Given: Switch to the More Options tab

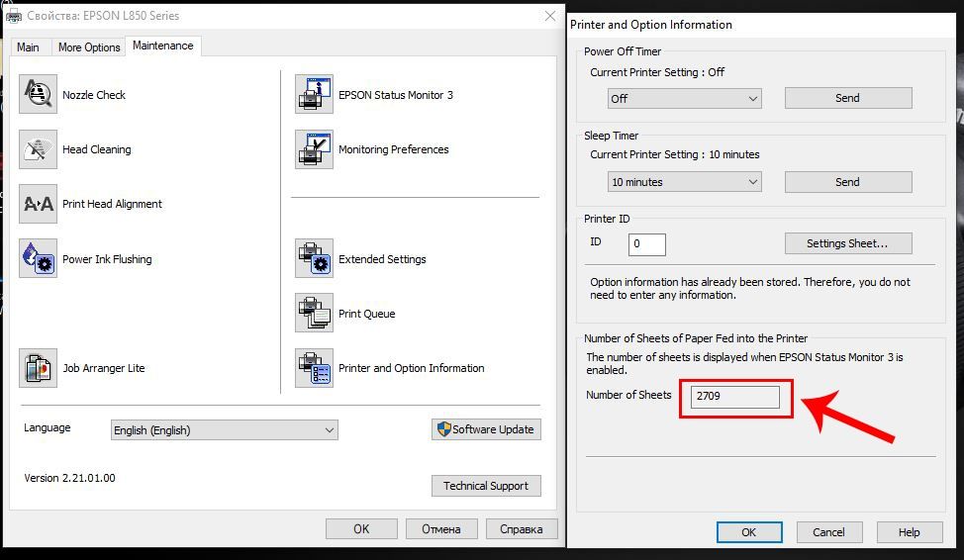Looking at the screenshot, I should point(89,47).
